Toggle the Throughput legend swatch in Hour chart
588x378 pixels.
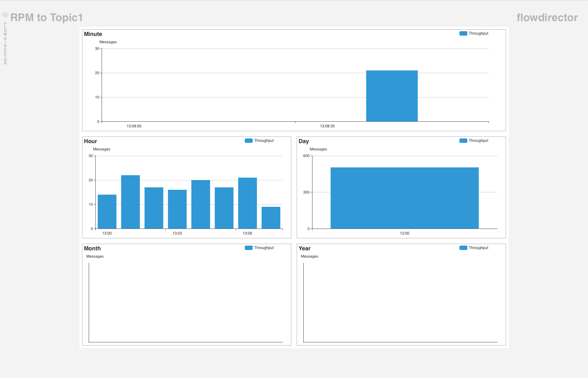coord(248,141)
